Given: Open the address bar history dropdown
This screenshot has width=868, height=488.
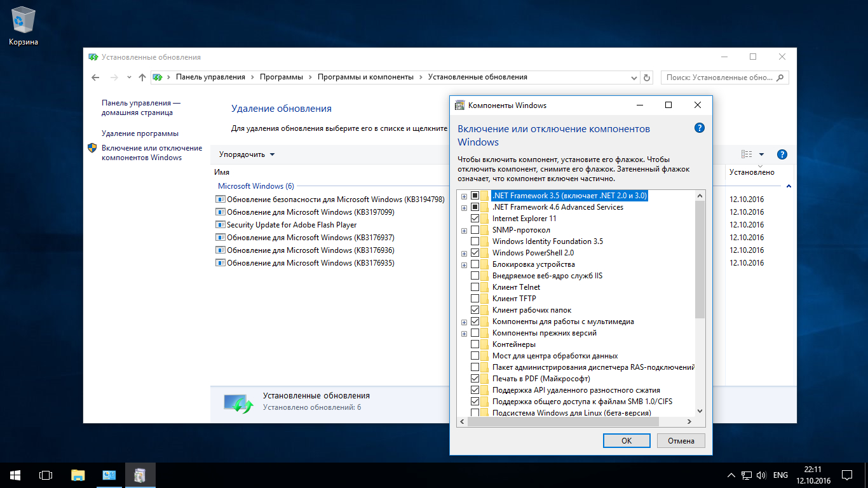Looking at the screenshot, I should pyautogui.click(x=634, y=78).
